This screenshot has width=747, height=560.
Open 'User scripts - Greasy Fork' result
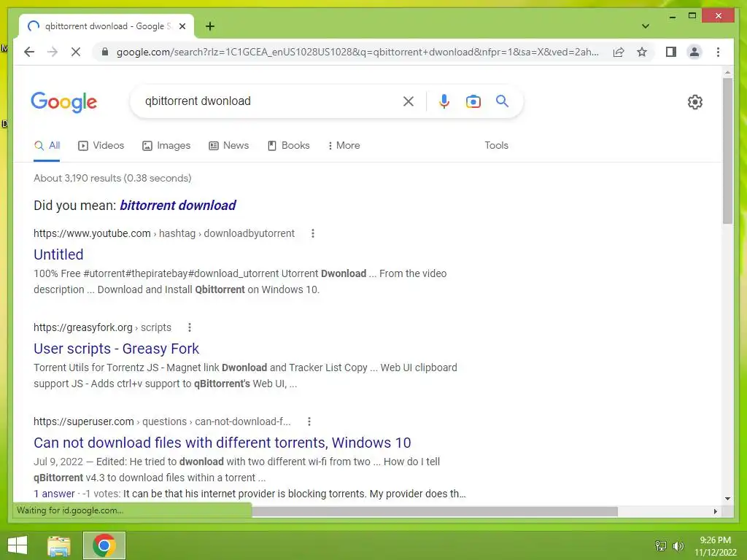[x=116, y=349]
